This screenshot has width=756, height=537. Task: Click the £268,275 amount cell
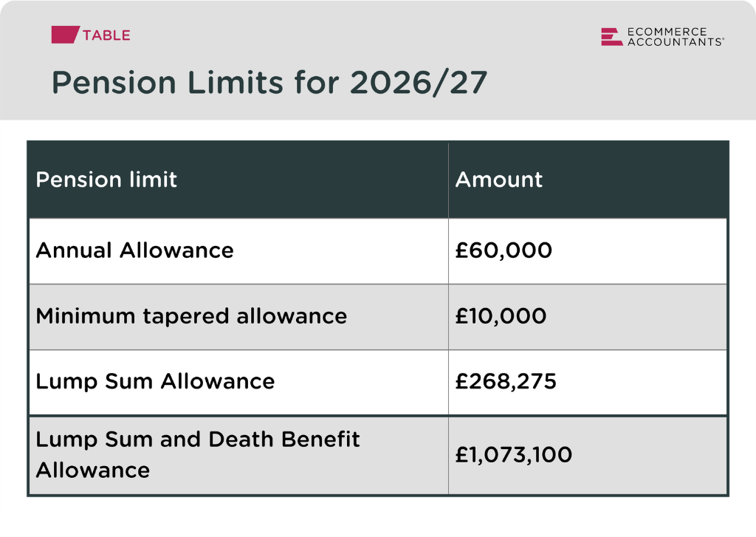click(588, 382)
